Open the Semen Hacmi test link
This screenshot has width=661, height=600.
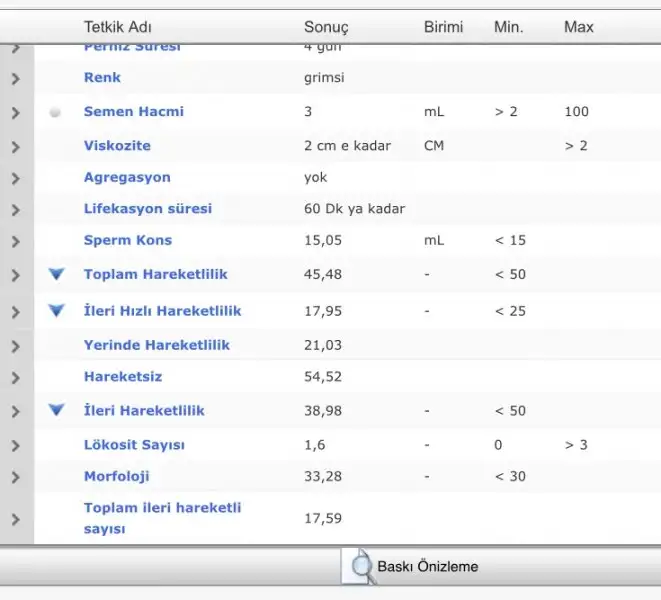(133, 112)
